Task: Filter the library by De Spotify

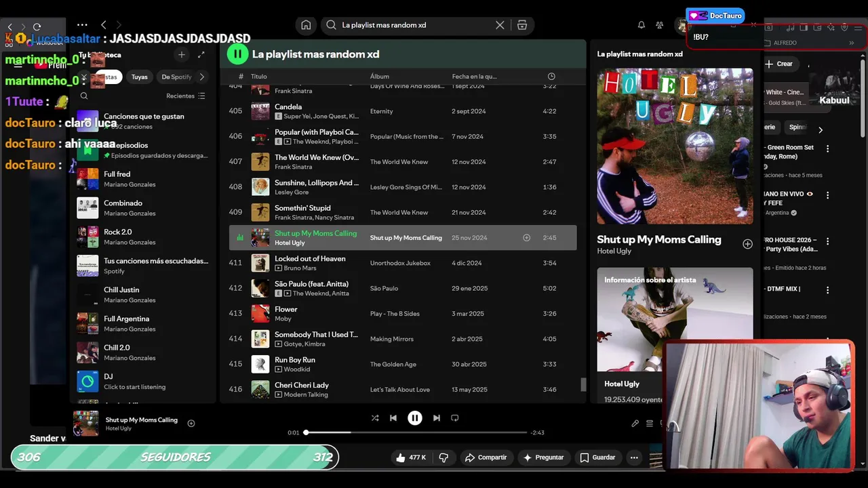Action: [176, 77]
